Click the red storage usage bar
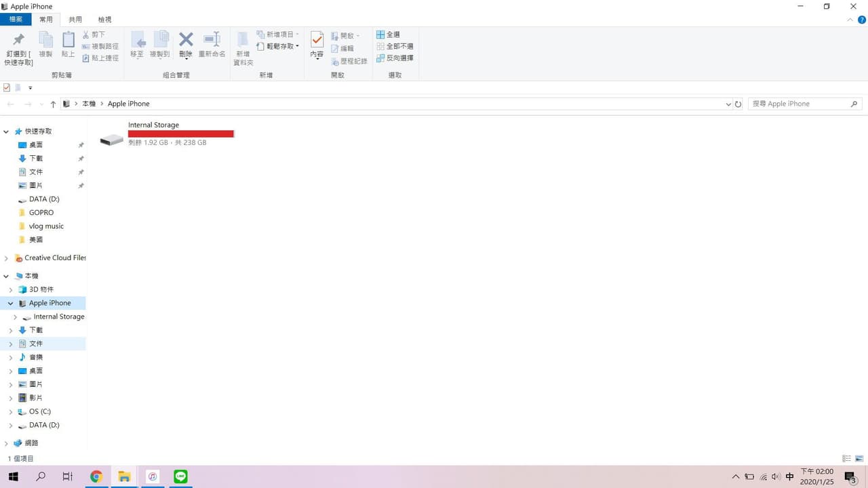This screenshot has height=488, width=868. click(x=181, y=134)
